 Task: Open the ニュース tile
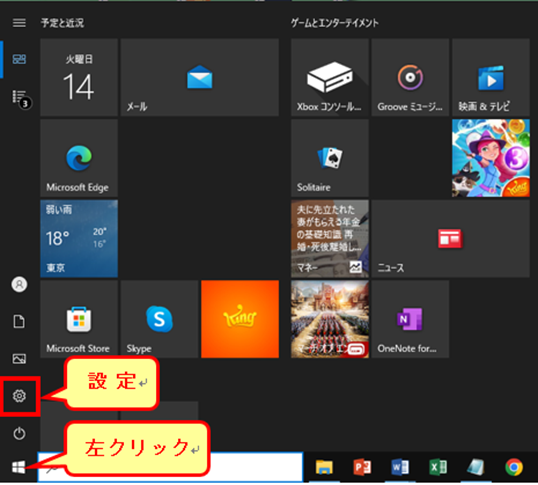(x=451, y=239)
